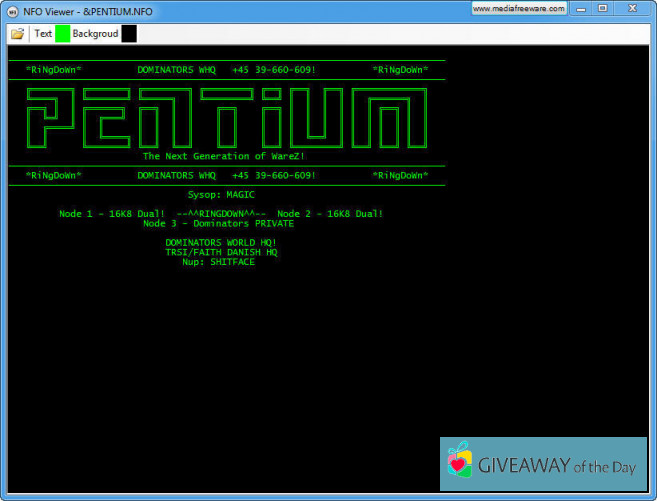Click the 'Sysop: MAGIC' text line
Image resolution: width=657 pixels, height=501 pixels.
pos(221,194)
